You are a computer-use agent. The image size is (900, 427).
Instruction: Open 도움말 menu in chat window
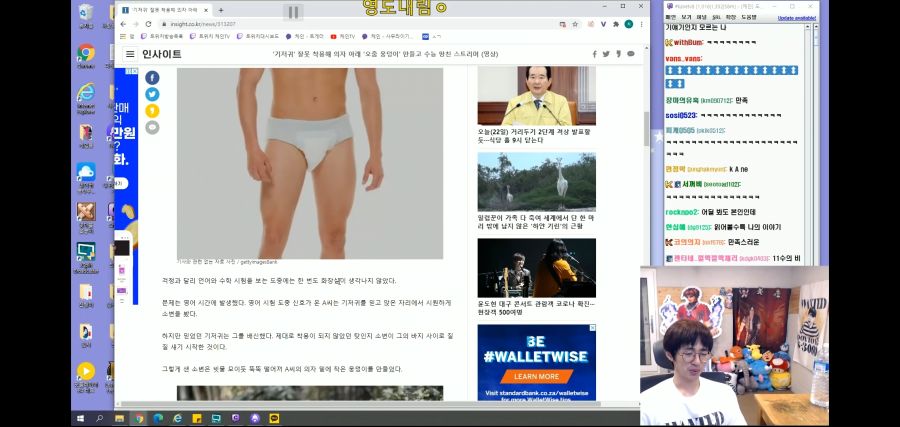tap(748, 18)
